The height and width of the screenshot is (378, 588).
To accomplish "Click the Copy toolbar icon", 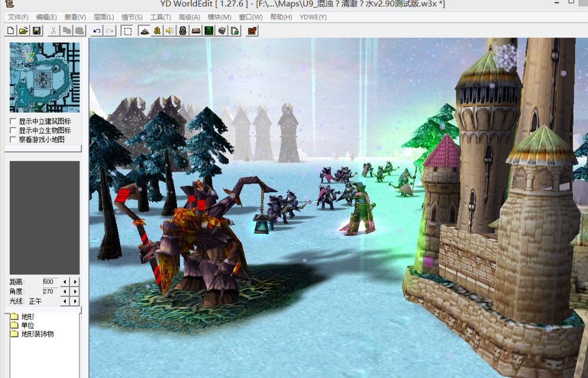I will pyautogui.click(x=67, y=31).
